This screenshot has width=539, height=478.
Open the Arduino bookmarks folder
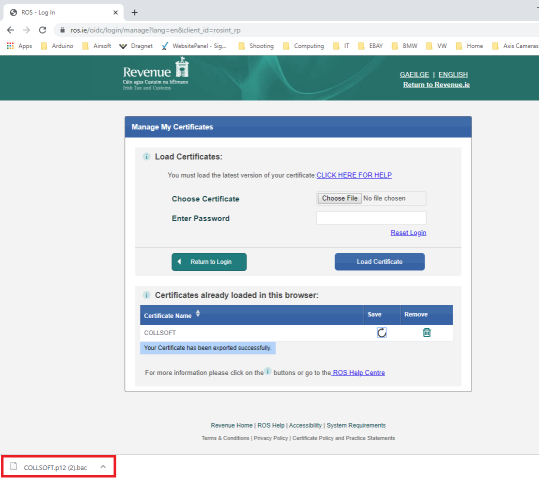(57, 46)
